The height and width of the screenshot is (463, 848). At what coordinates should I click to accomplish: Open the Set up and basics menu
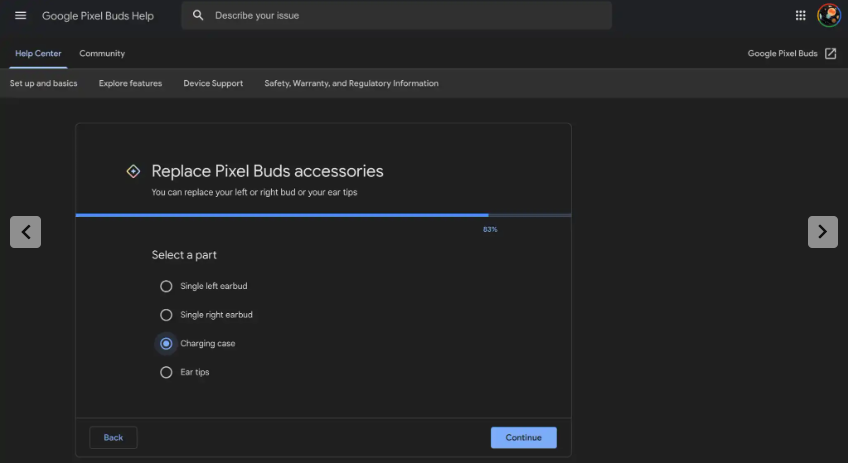43,83
